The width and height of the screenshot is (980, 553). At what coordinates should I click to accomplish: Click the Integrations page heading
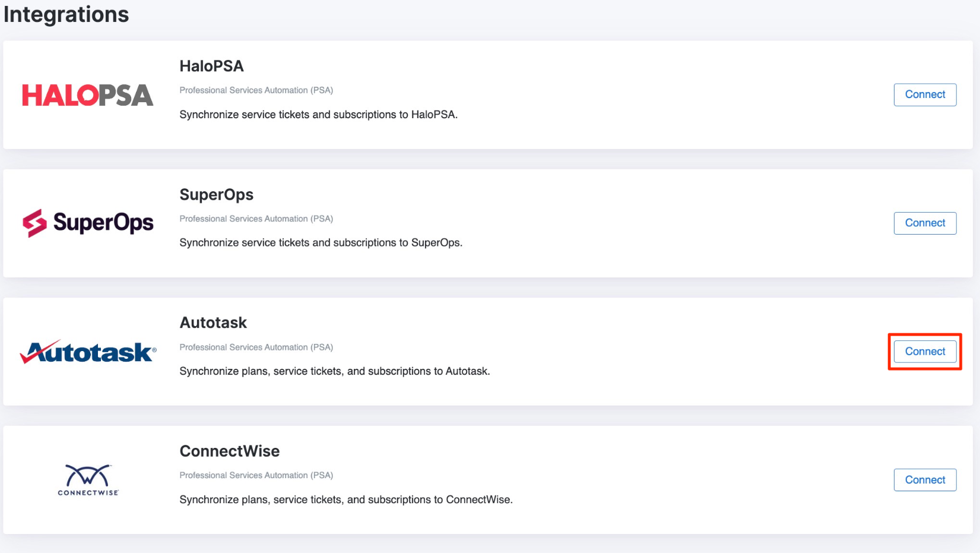click(66, 14)
